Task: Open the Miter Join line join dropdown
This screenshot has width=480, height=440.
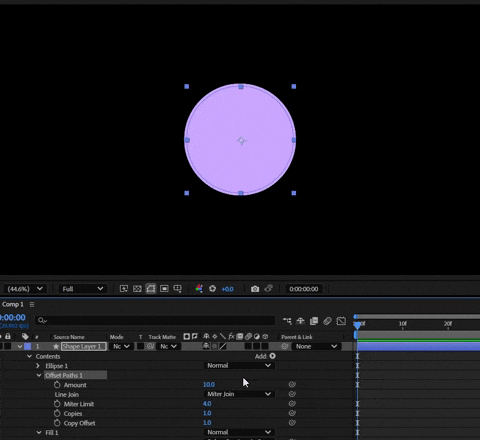Action: [239, 394]
